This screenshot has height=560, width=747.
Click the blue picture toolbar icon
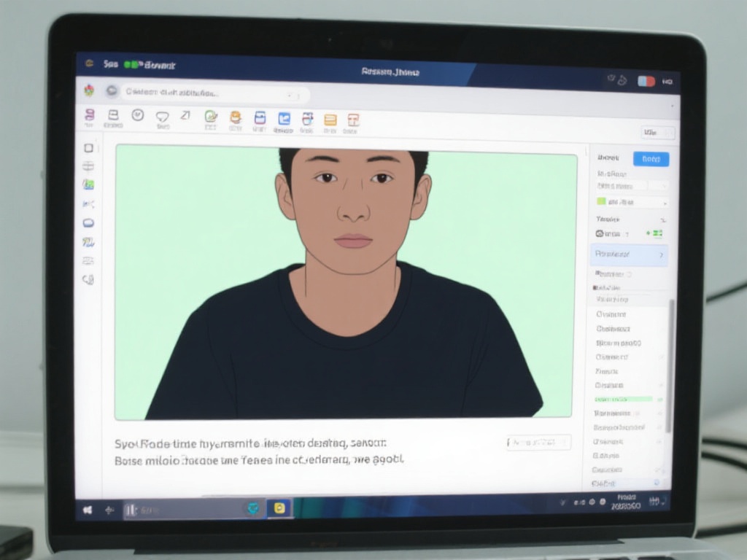(284, 119)
